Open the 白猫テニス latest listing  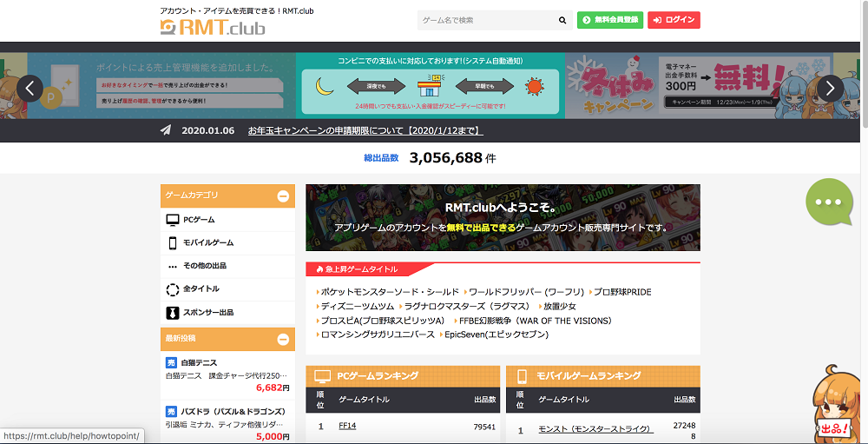tap(227, 377)
